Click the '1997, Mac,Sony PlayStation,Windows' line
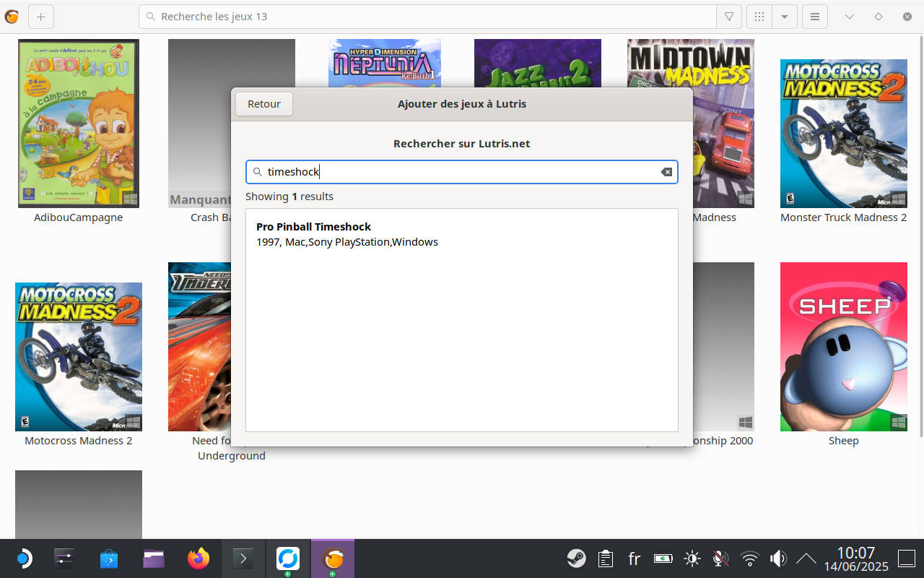The image size is (924, 578). (347, 242)
